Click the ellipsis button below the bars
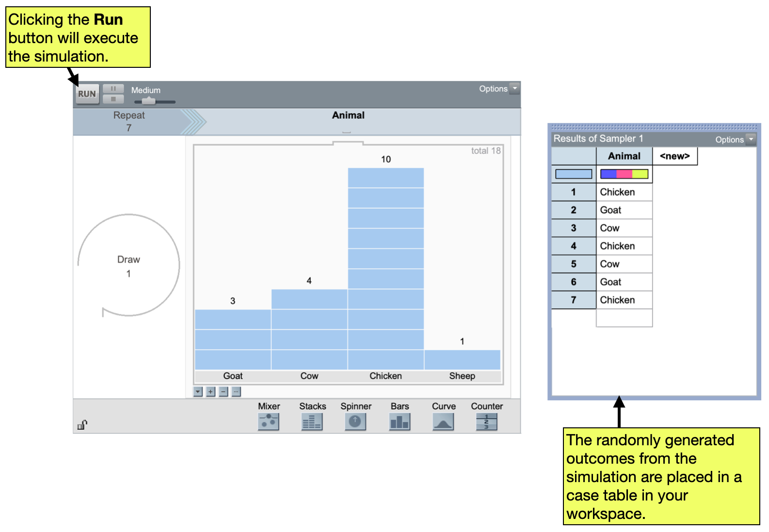769x532 pixels. [x=236, y=391]
